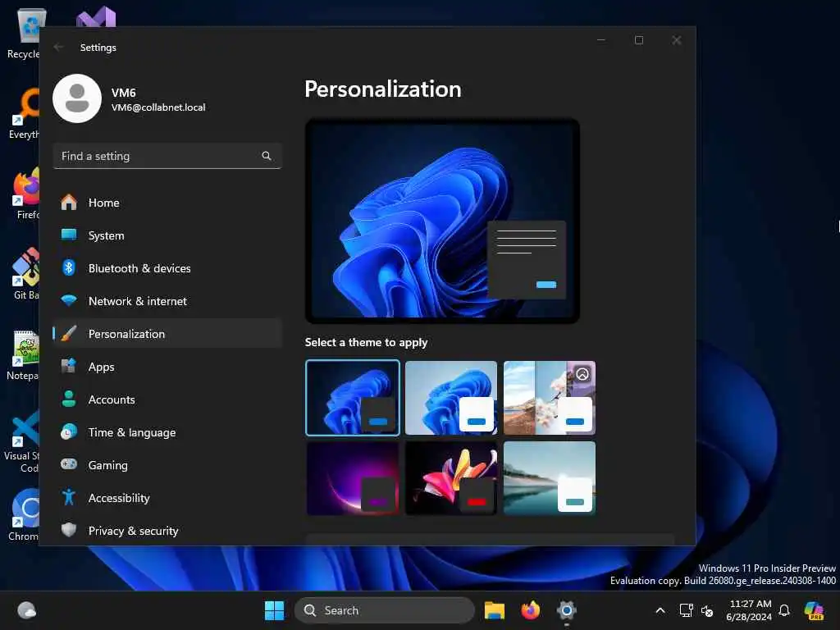Open Network & internet settings
Image resolution: width=840 pixels, height=630 pixels.
coord(167,300)
